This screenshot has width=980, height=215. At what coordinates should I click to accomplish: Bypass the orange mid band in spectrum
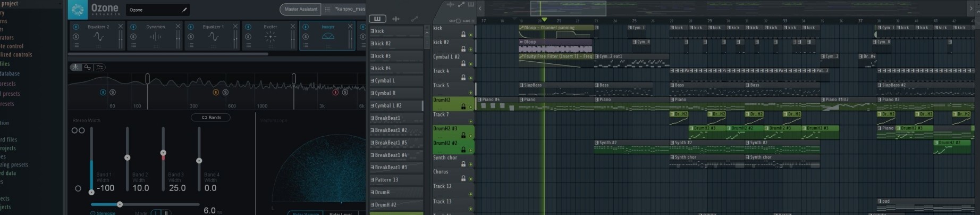pyautogui.click(x=216, y=92)
